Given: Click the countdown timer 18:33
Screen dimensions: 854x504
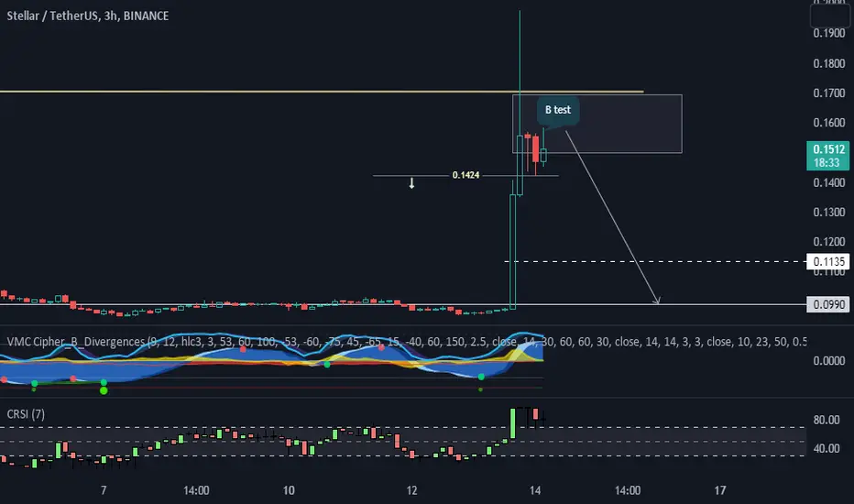Looking at the screenshot, I should coord(827,163).
